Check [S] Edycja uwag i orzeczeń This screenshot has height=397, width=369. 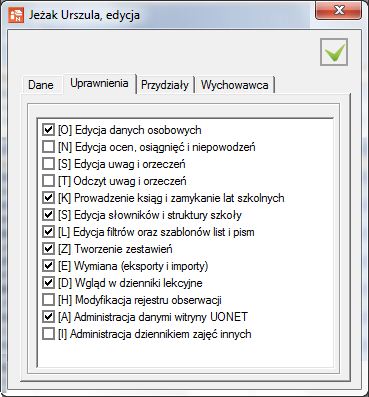[x=48, y=164]
